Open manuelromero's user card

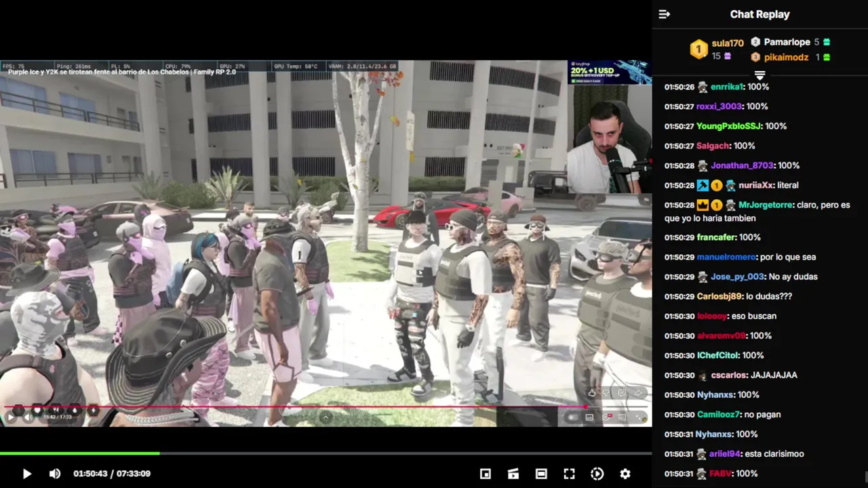(x=725, y=257)
